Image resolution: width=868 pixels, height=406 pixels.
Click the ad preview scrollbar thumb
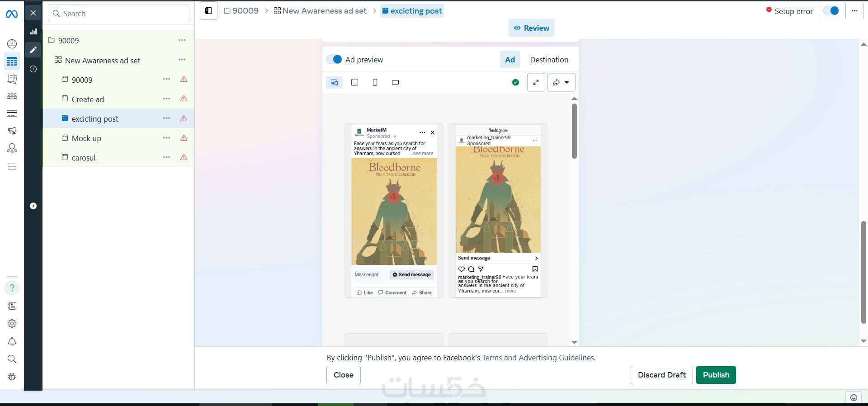click(574, 131)
